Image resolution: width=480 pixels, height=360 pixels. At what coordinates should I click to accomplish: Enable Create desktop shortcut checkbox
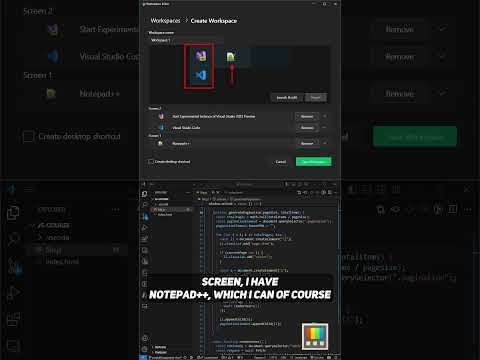[x=151, y=162]
